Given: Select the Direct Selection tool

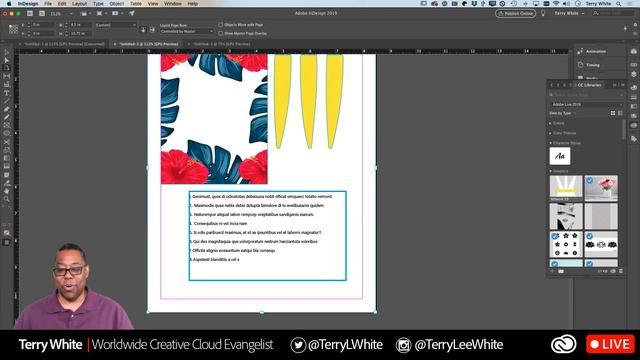Looking at the screenshot, I should point(7,60).
